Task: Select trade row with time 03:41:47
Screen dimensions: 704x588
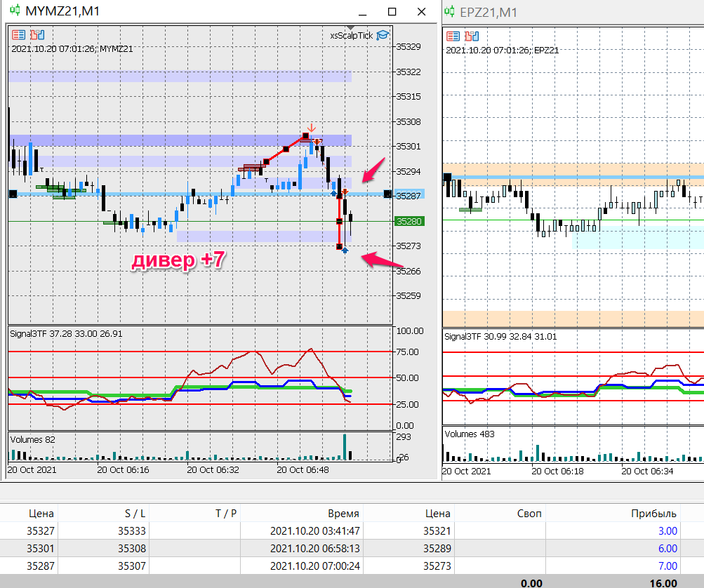Action: click(352, 530)
